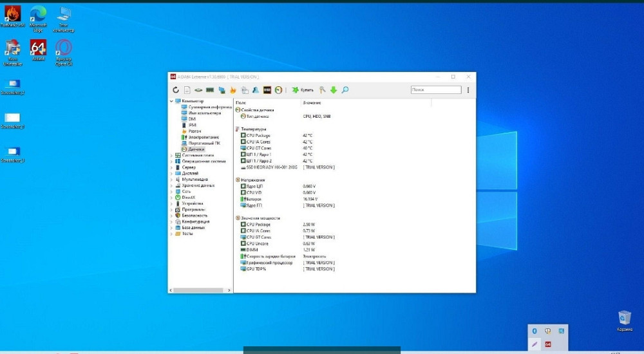644x354 pixels.
Task: Open the Report page icon in toolbar
Action: (187, 90)
